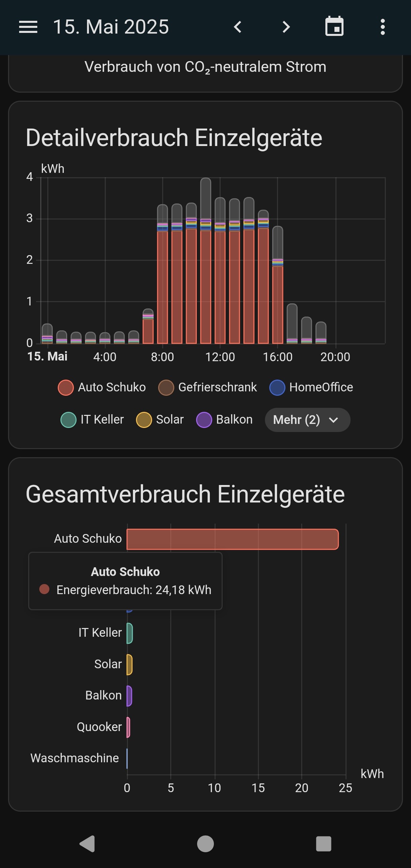
Task: Open the hamburger navigation menu
Action: pyautogui.click(x=28, y=27)
